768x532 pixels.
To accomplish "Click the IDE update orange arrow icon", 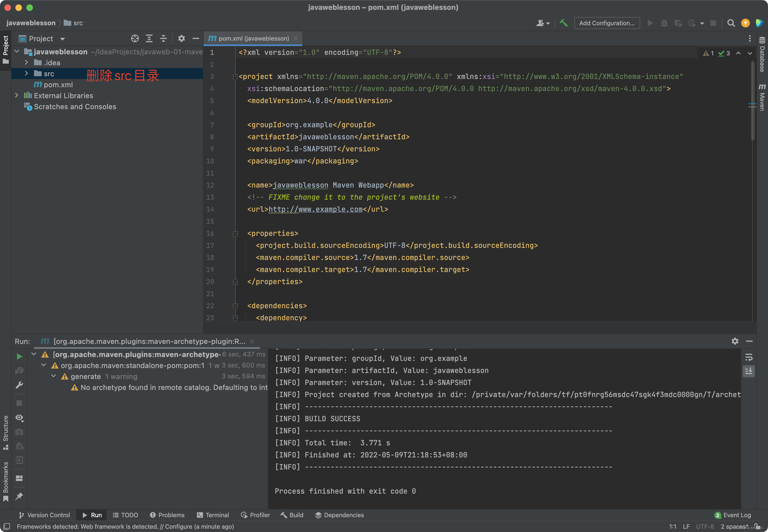I will coord(745,23).
